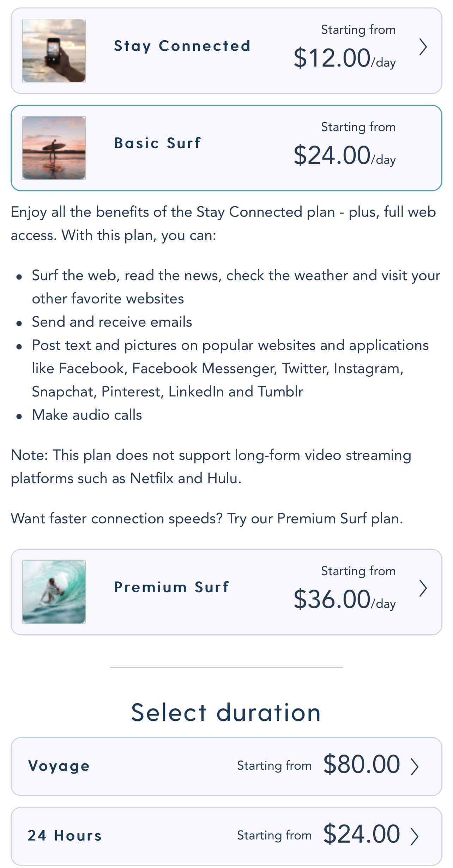This screenshot has height=868, width=453.
Task: Tap the Basic Surf surfer sunset thumbnail
Action: coord(54,148)
